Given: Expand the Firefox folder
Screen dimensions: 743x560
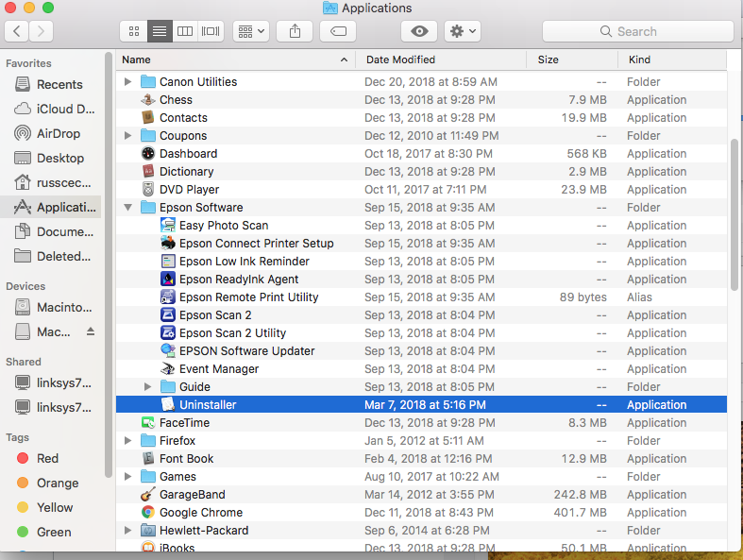Looking at the screenshot, I should click(127, 440).
